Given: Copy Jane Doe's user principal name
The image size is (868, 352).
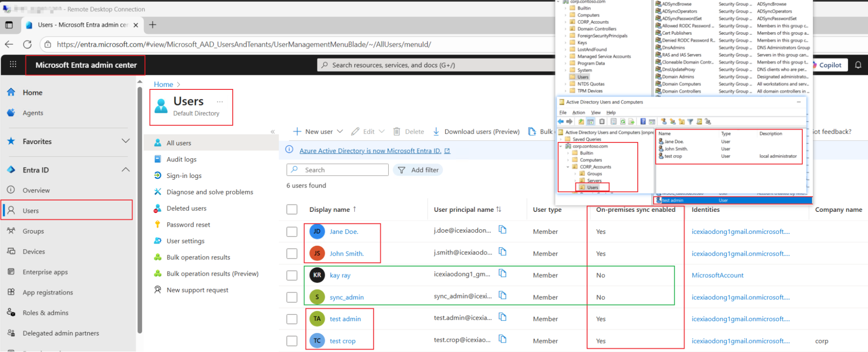Looking at the screenshot, I should [502, 230].
